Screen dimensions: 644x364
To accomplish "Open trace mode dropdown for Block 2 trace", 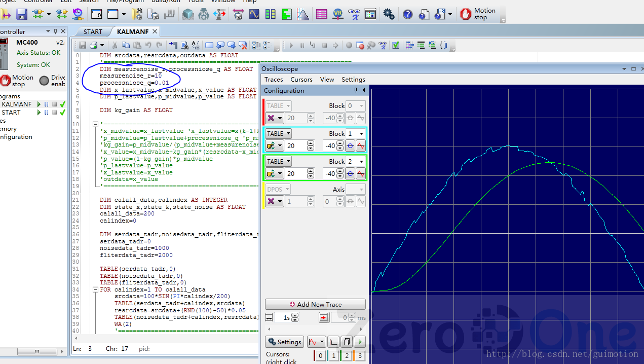I will coord(274,173).
